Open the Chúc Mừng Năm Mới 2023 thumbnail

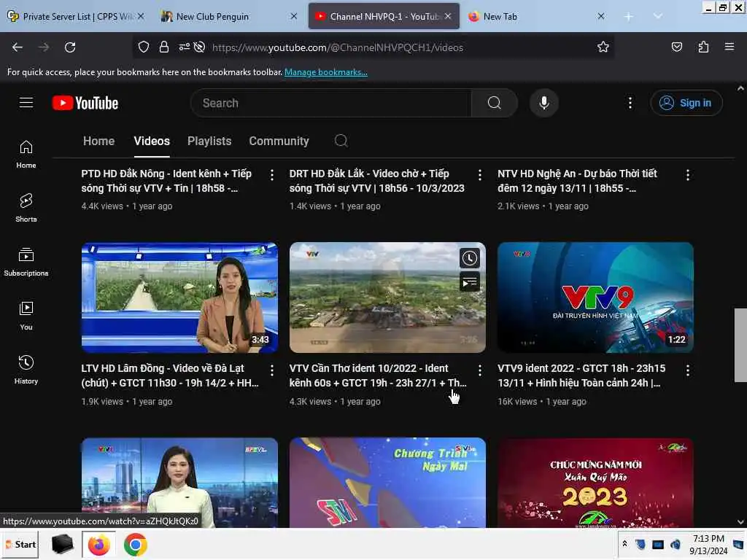(x=595, y=483)
